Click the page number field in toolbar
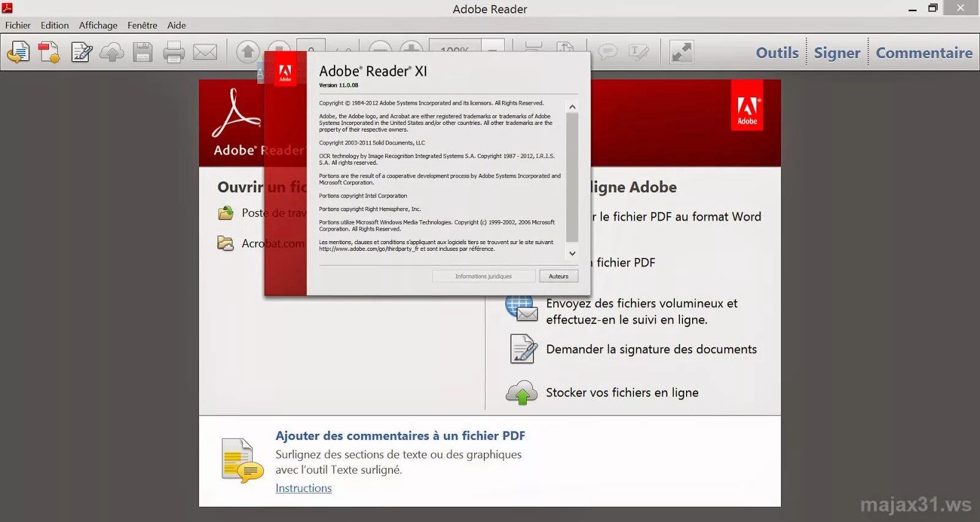Image resolution: width=980 pixels, height=522 pixels. pyautogui.click(x=311, y=46)
